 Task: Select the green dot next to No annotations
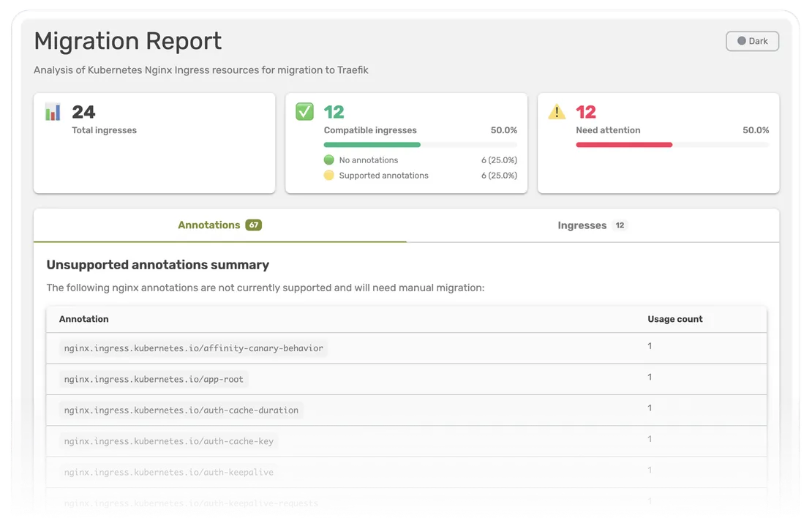[x=328, y=159]
